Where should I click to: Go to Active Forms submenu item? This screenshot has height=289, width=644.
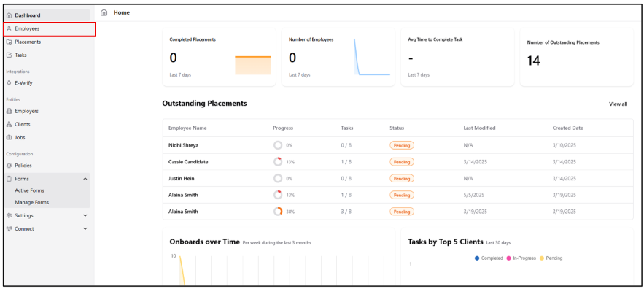(30, 190)
